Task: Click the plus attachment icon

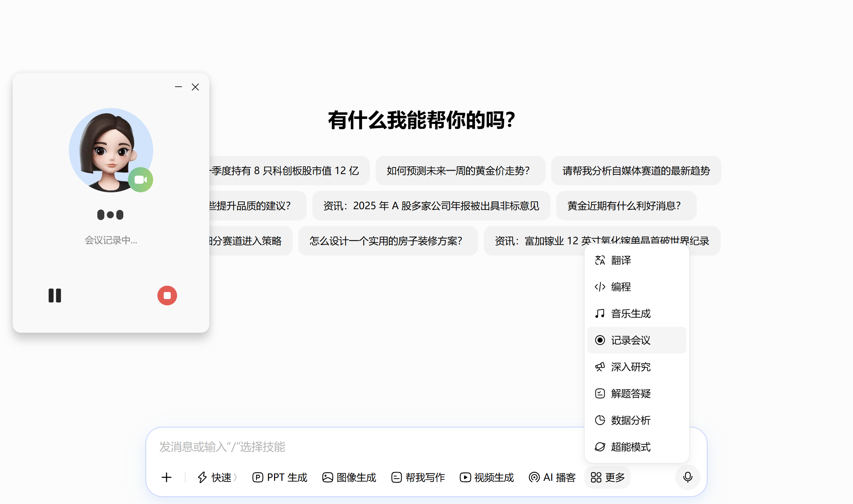Action: point(167,477)
